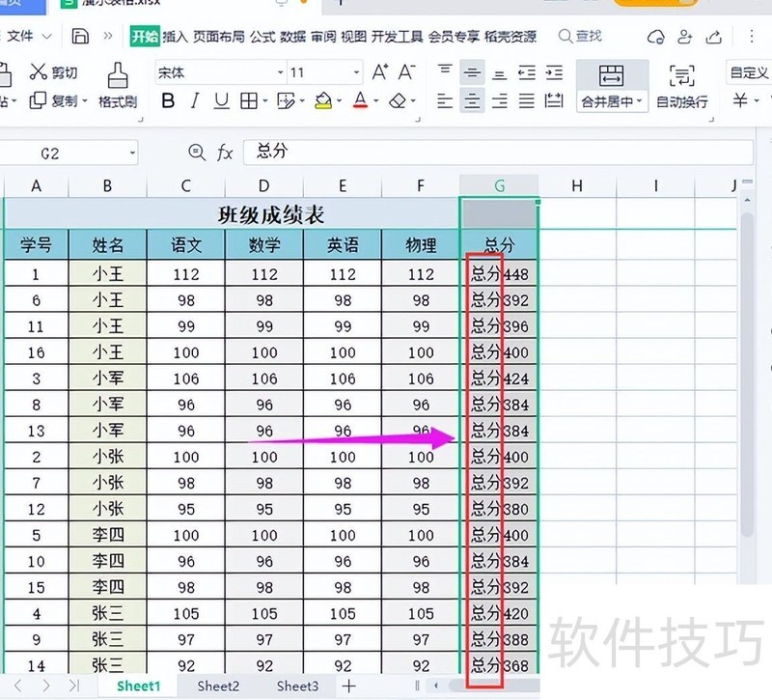Open the 审阅 tab
The image size is (772, 700).
click(x=323, y=37)
